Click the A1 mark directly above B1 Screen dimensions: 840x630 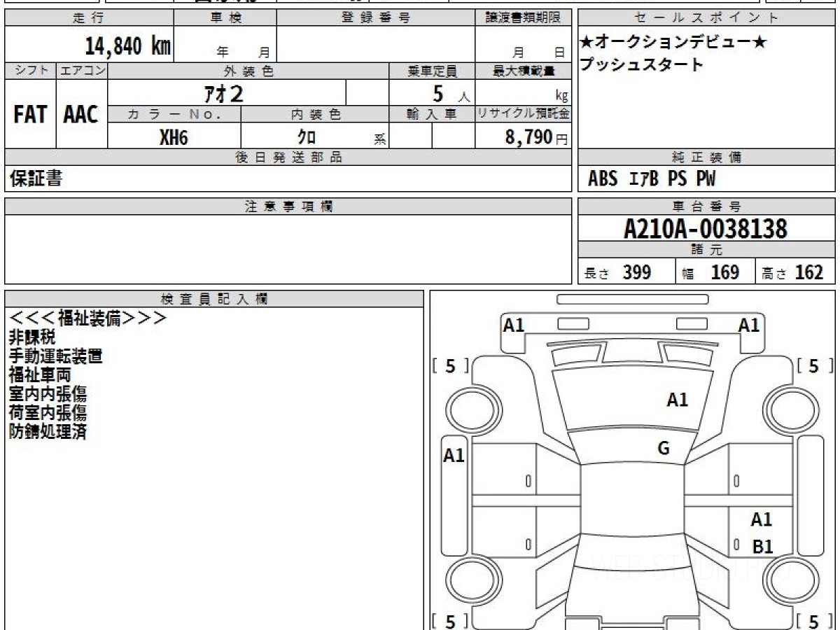pyautogui.click(x=761, y=519)
